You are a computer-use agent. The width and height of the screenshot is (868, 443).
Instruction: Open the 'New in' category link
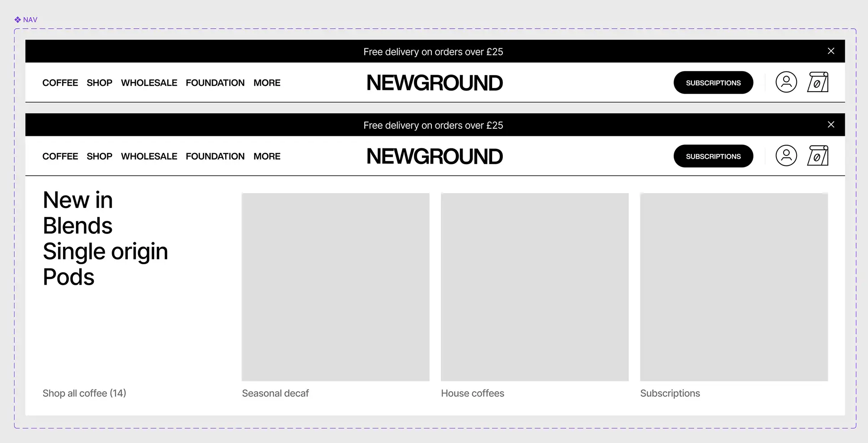(x=78, y=200)
